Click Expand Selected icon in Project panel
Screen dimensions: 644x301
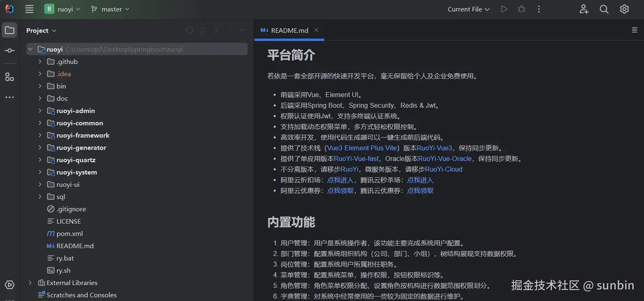[203, 30]
